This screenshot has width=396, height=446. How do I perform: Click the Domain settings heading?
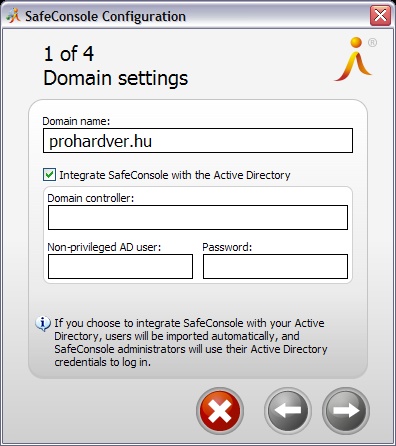[116, 78]
